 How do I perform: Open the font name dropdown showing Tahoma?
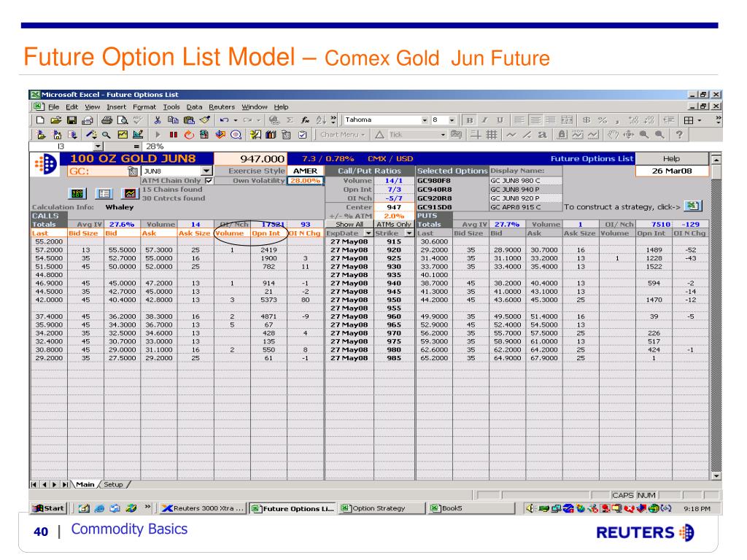[425, 120]
